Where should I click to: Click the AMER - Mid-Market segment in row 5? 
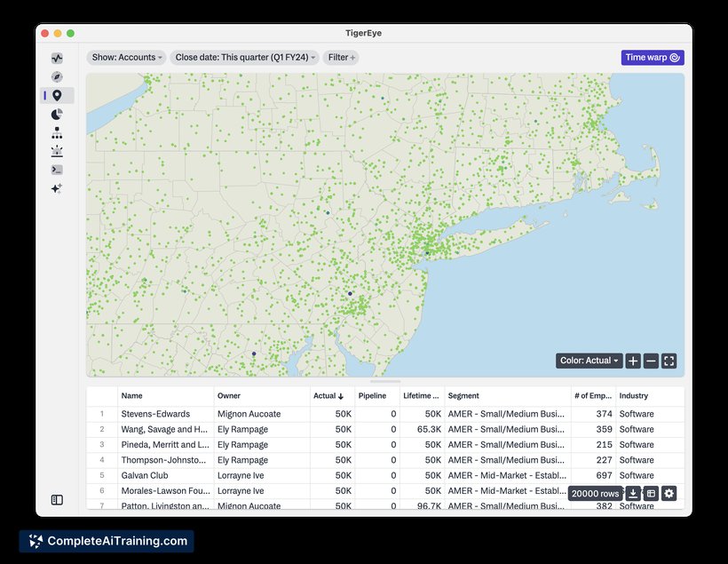[x=507, y=475]
